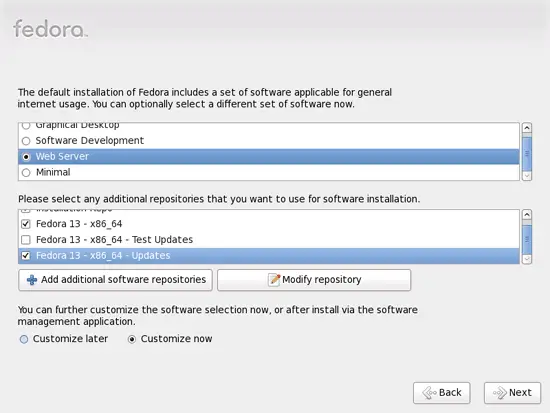Click the left arrow icon on Back button

(429, 393)
